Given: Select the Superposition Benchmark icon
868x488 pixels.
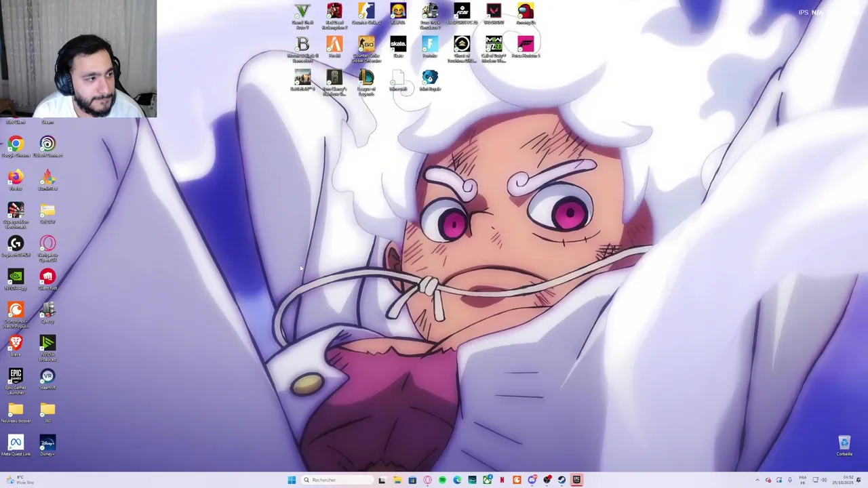Looking at the screenshot, I should (16, 215).
